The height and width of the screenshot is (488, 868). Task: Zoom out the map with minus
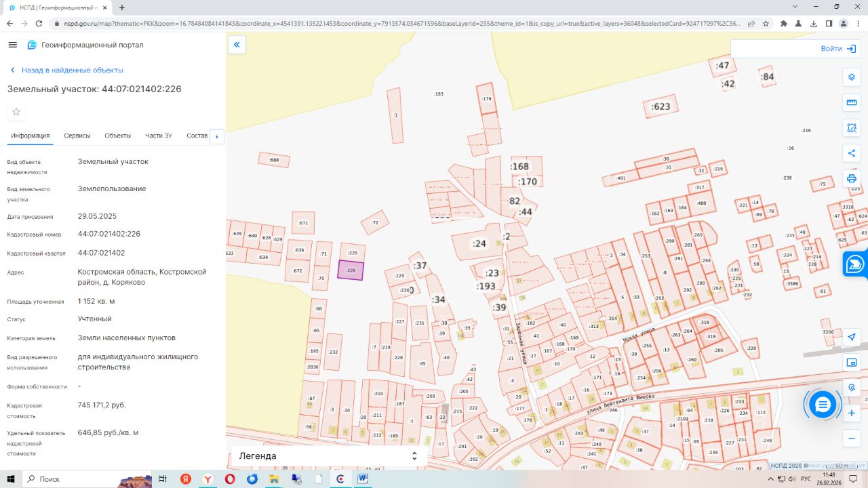click(x=852, y=439)
